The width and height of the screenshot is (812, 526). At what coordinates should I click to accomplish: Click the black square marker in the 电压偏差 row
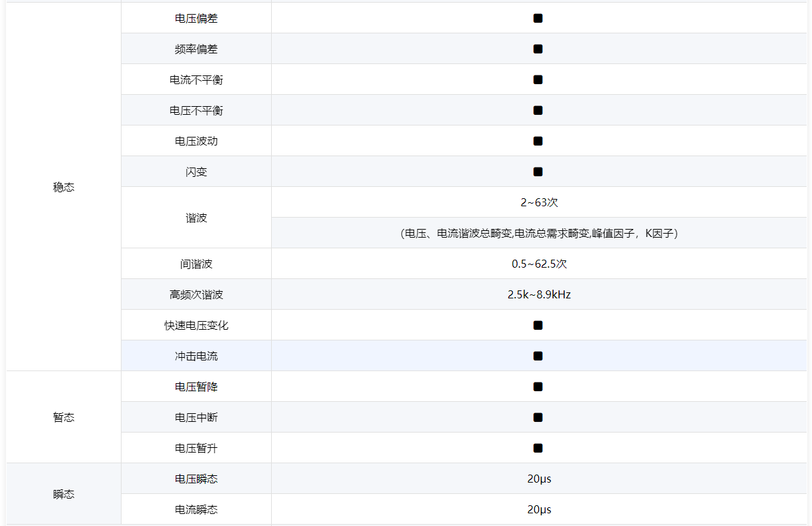538,18
